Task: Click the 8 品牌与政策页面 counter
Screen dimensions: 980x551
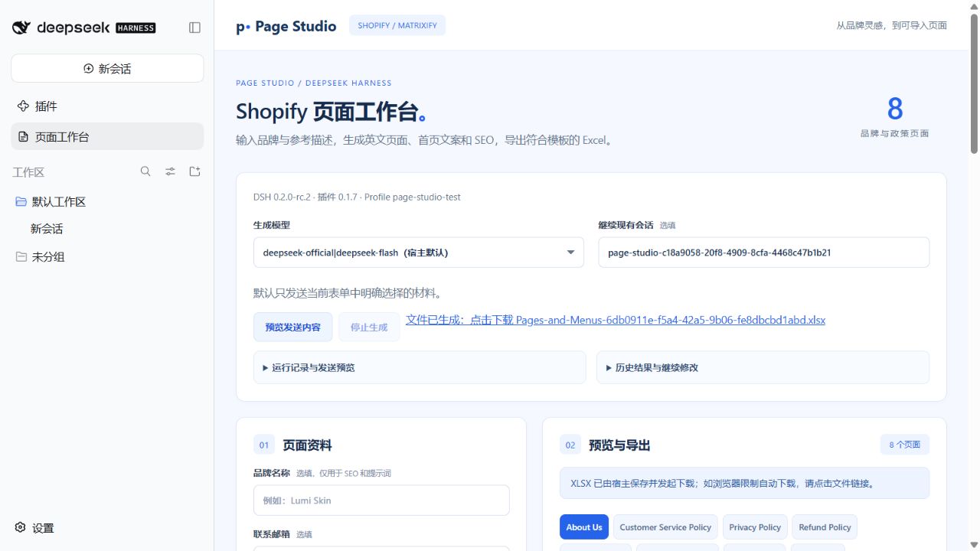Action: 894,117
